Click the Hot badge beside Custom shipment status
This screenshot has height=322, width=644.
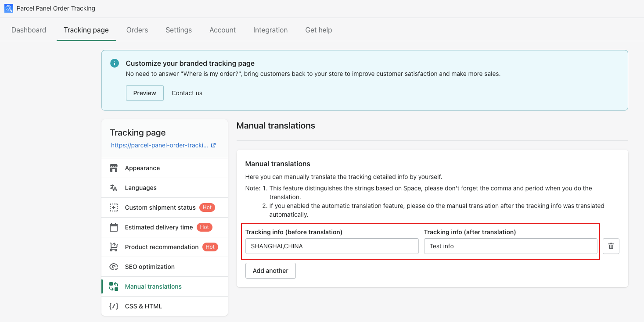point(207,208)
